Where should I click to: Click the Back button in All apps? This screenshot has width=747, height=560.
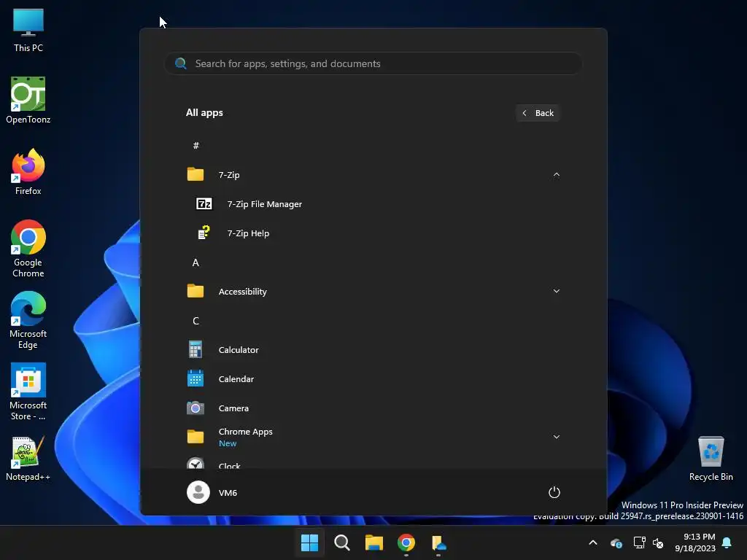538,113
